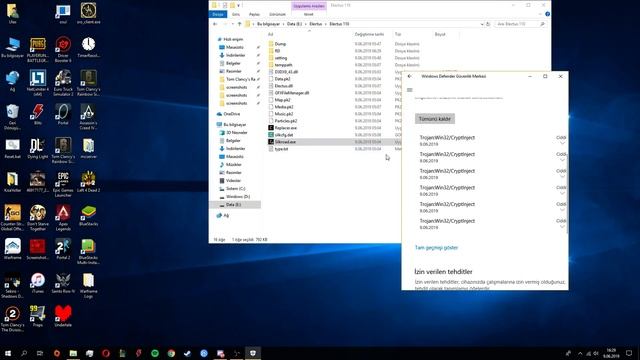Image resolution: width=640 pixels, height=360 pixels.
Task: Switch to the Görünüm ribbon tab
Action: point(277,14)
